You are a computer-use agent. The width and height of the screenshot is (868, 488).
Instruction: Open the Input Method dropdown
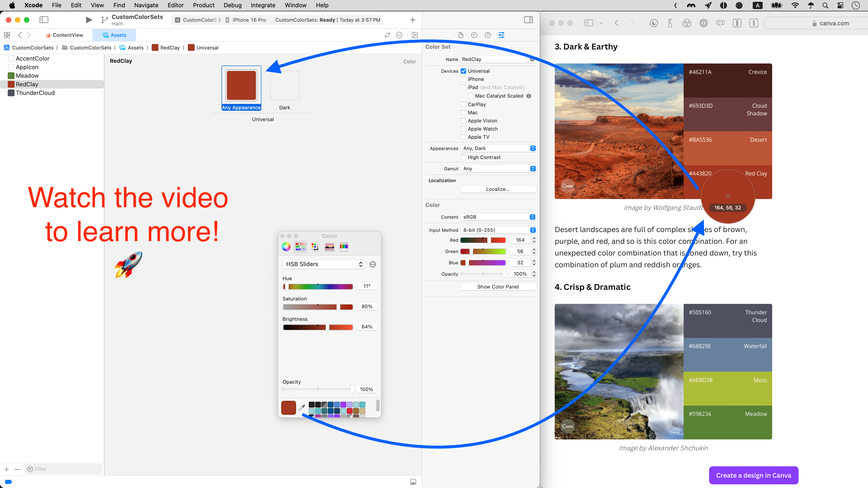498,230
